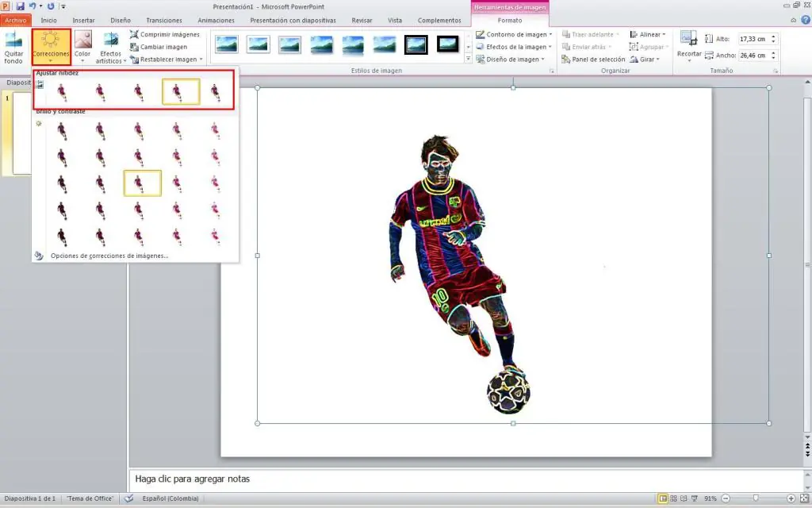Choose the first brightness and contrast preset
The height and width of the screenshot is (508, 812).
tap(62, 131)
